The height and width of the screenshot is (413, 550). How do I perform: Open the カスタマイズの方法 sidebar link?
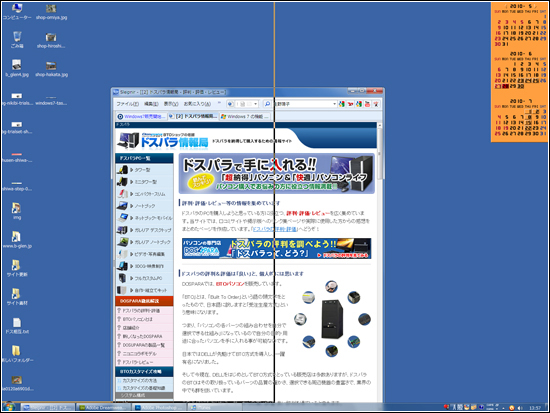pyautogui.click(x=140, y=380)
